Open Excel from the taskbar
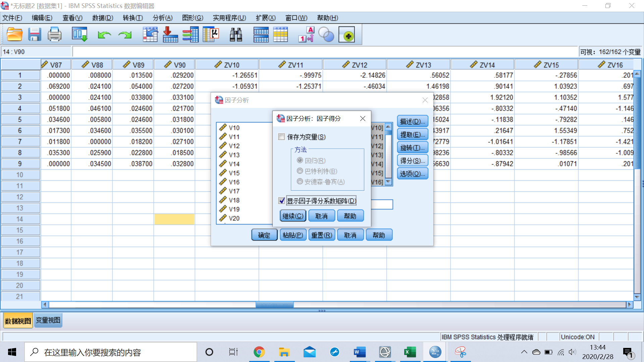This screenshot has width=644, height=362. 410,352
